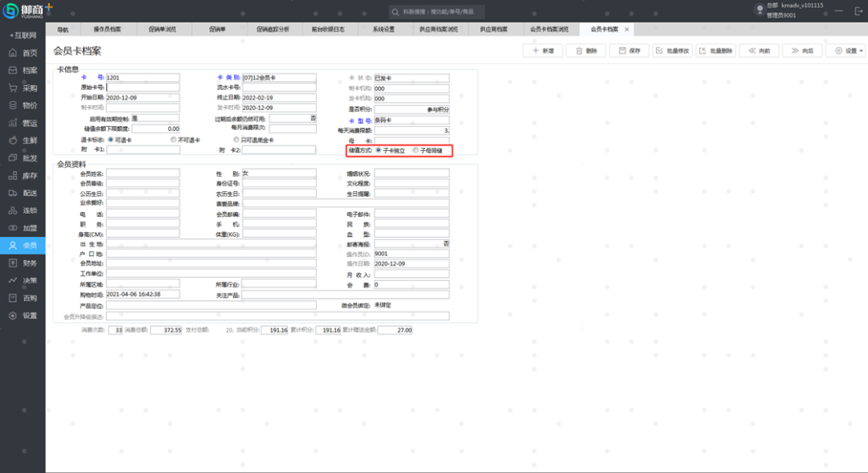Click the 新增 add button
Screen dimensions: 868x473
coord(542,51)
